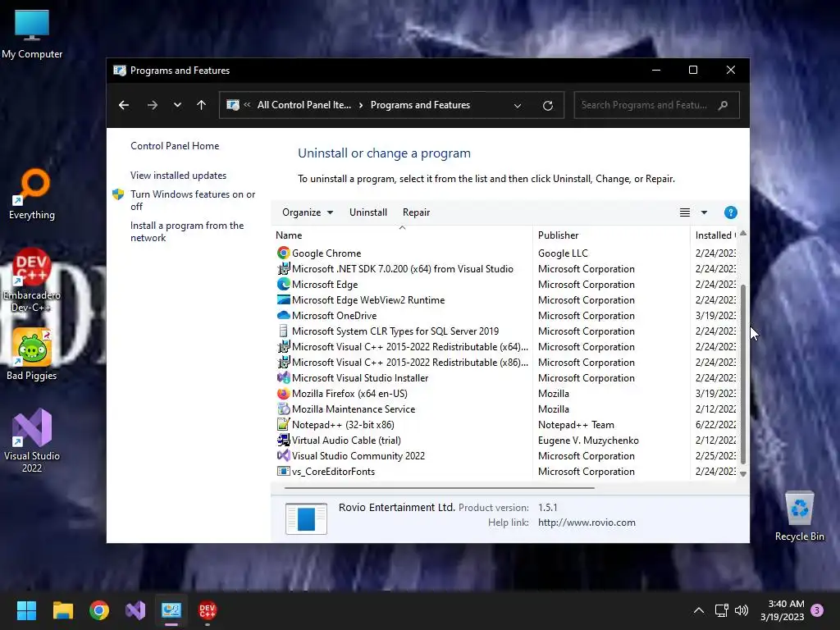
Task: Select Visual C++ Redistributable (x86) icon
Action: click(283, 362)
